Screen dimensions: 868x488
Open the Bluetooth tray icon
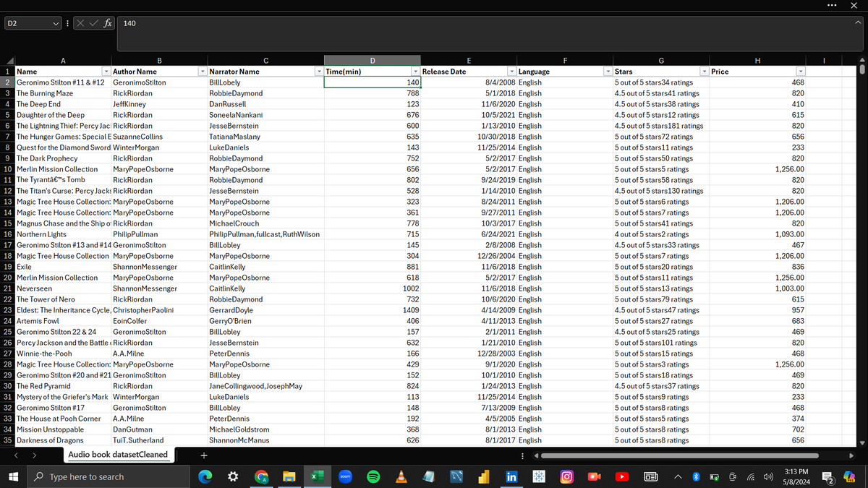point(696,477)
